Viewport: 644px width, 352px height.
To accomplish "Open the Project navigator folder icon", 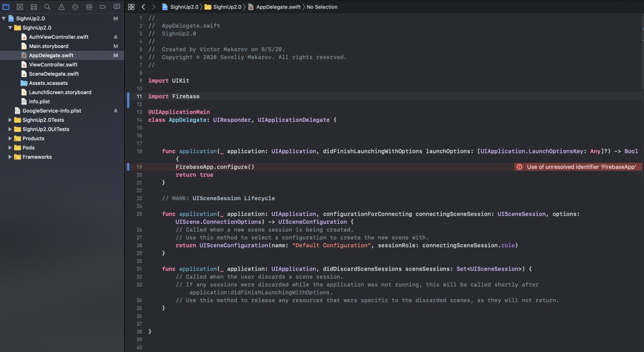I will [6, 7].
